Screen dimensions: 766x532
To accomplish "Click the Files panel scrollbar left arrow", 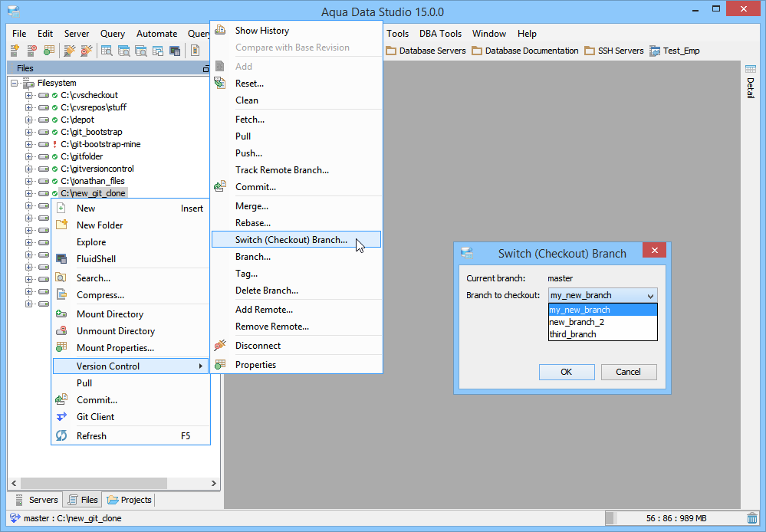I will coord(14,483).
